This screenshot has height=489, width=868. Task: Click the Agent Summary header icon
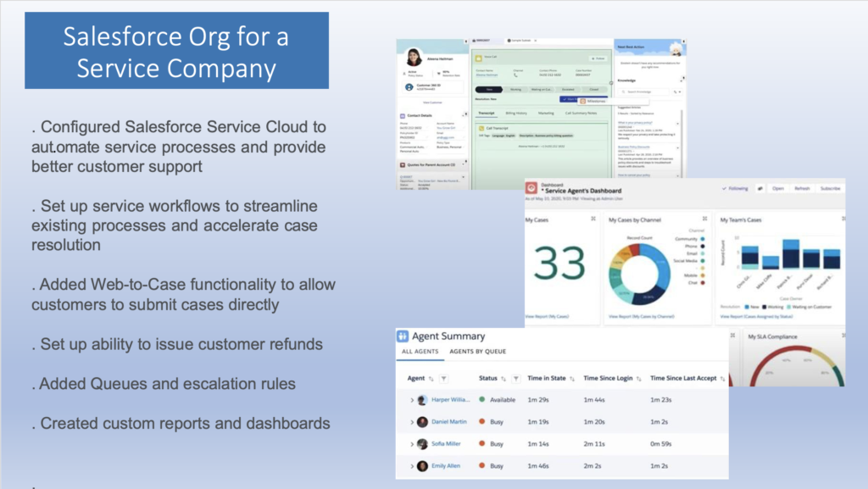pos(403,336)
